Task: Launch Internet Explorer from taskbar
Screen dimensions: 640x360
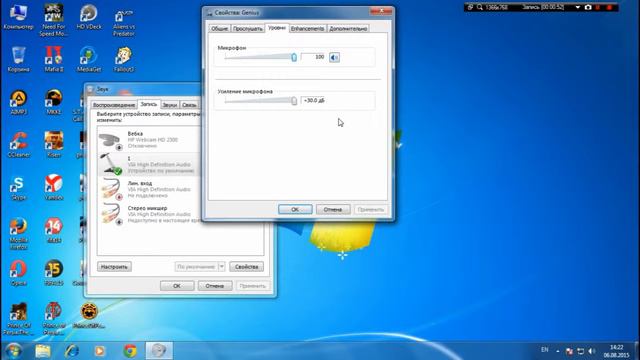Action: point(72,351)
